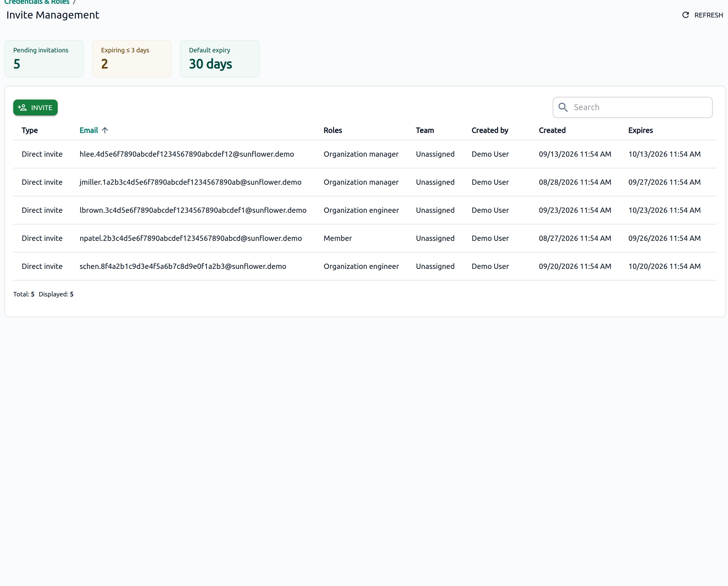The height and width of the screenshot is (586, 728).
Task: Click the 10/23/2026 expiry date
Action: pyautogui.click(x=664, y=210)
